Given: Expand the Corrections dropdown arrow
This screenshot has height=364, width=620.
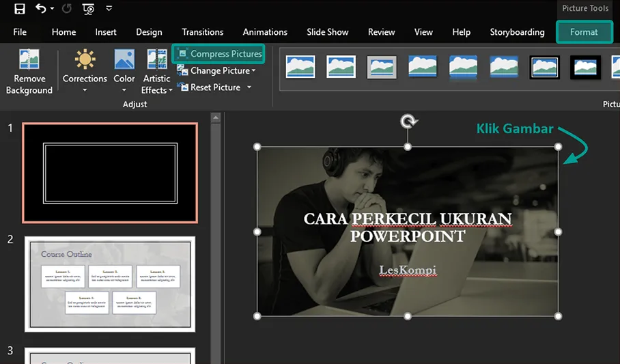Looking at the screenshot, I should click(x=85, y=91).
